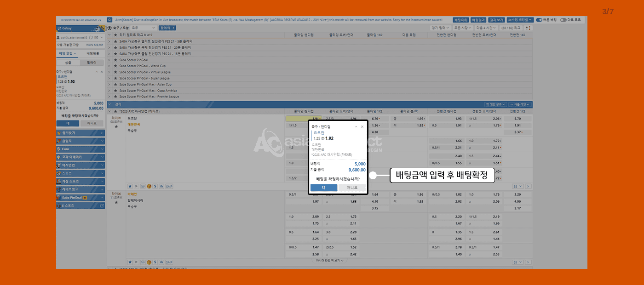
Task: Close the highlighted bet slip popup
Action: coord(362,126)
